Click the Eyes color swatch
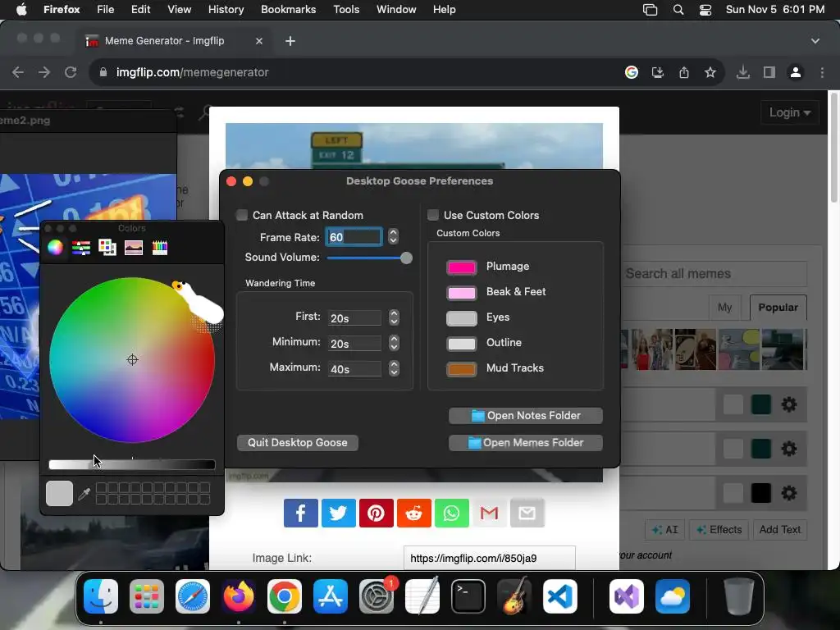Screen dimensions: 840x630 [461, 317]
